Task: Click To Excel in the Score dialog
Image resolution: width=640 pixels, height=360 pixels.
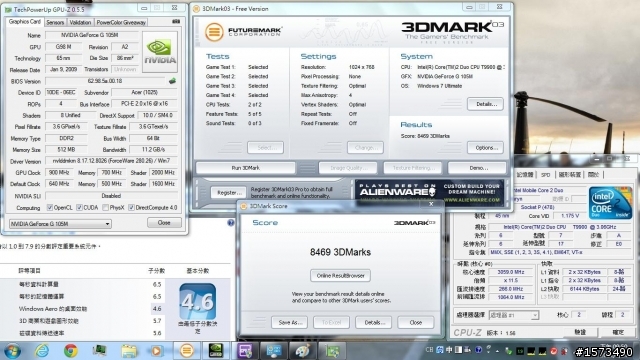Action: 331,322
